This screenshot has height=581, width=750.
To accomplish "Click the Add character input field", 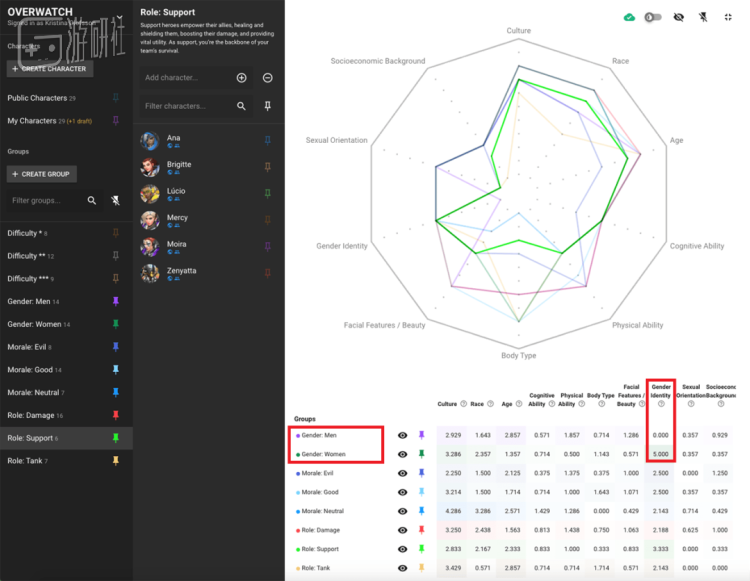I will click(x=188, y=77).
